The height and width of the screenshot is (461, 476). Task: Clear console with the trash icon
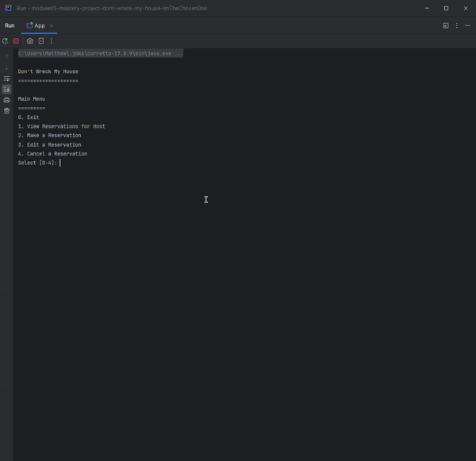[7, 111]
